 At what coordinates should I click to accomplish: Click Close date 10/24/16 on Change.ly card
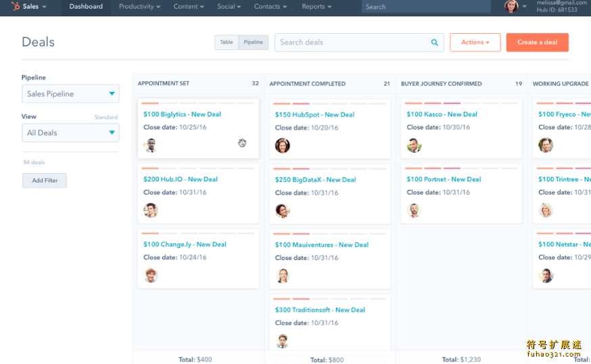click(x=175, y=257)
